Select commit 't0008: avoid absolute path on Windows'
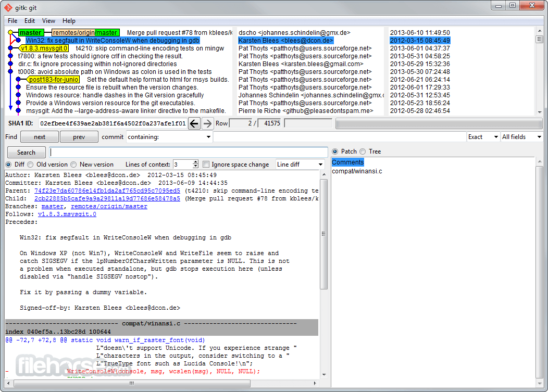 click(x=115, y=72)
